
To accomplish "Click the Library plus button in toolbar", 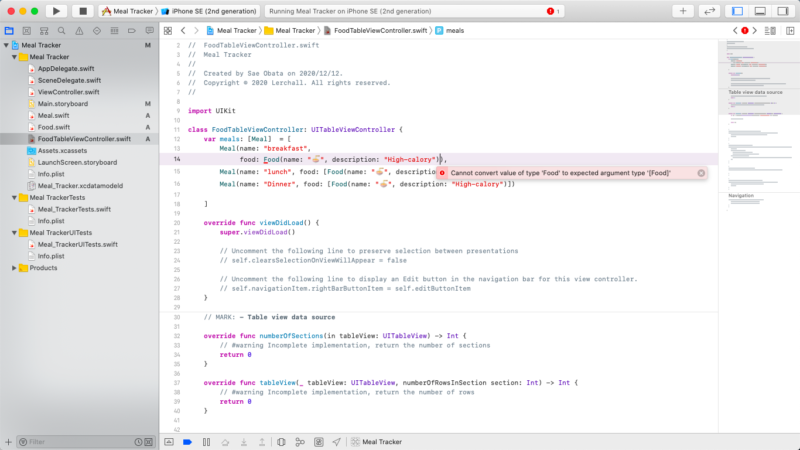I will coord(683,11).
